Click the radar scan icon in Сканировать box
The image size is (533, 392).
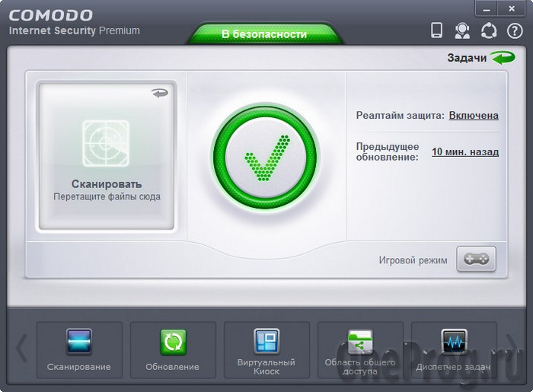click(x=106, y=143)
